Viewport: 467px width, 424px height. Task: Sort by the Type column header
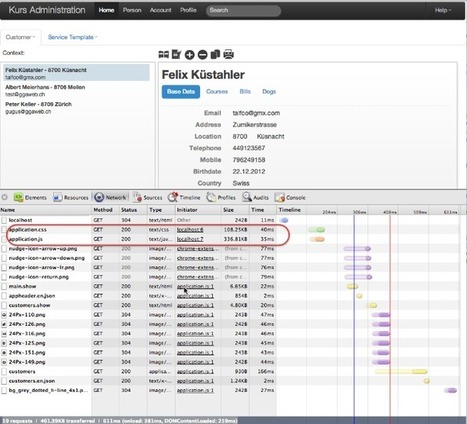pyautogui.click(x=161, y=210)
